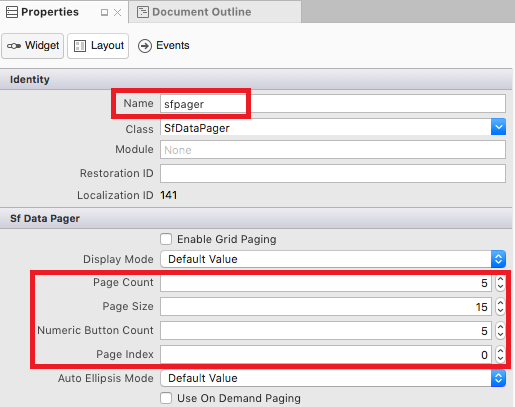Check Use On Demand Paging
Image resolution: width=515 pixels, height=407 pixels.
click(166, 398)
